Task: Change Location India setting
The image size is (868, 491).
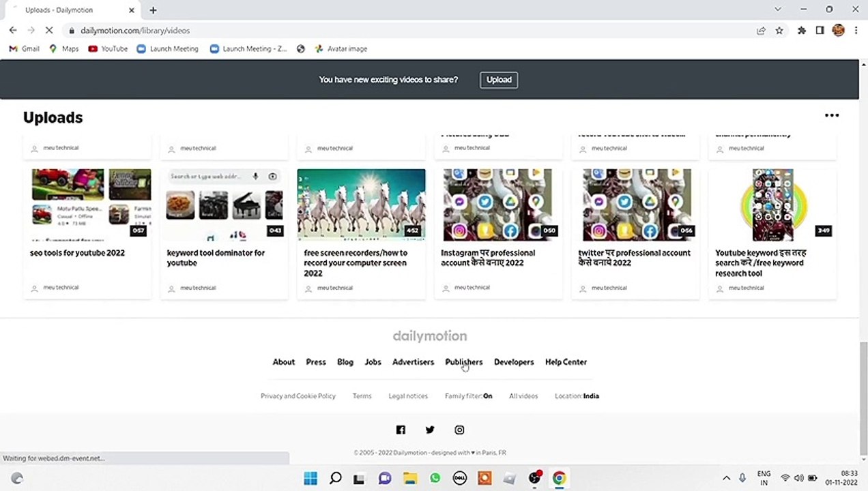Action: click(577, 396)
